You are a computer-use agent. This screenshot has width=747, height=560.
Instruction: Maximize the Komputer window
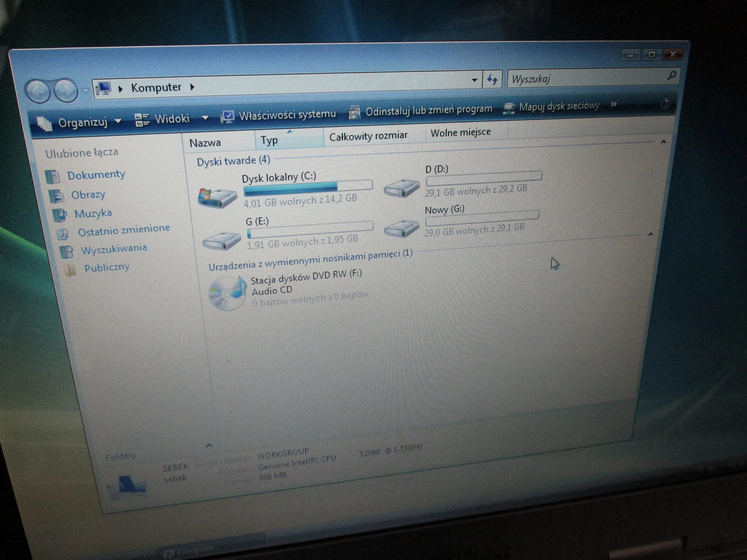(x=652, y=54)
